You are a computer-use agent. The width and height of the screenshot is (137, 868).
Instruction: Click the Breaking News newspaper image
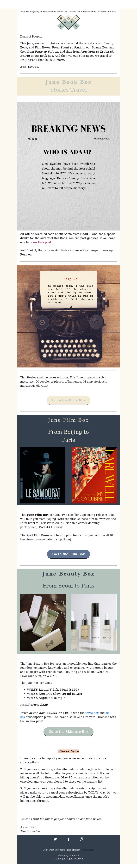click(x=68, y=166)
